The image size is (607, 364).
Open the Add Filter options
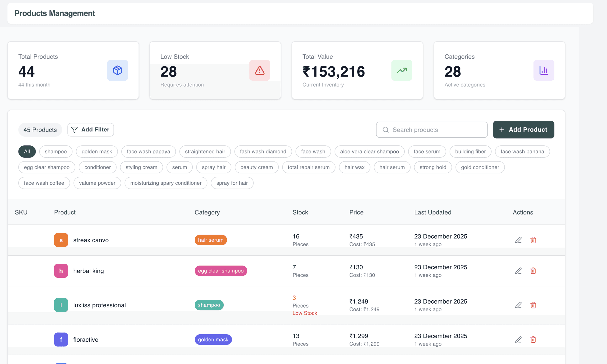(x=91, y=129)
